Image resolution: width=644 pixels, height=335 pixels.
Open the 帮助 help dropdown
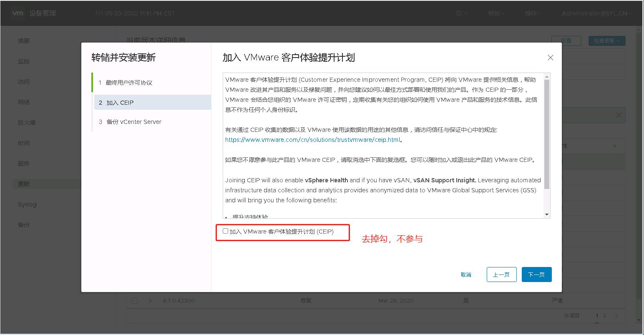click(496, 13)
